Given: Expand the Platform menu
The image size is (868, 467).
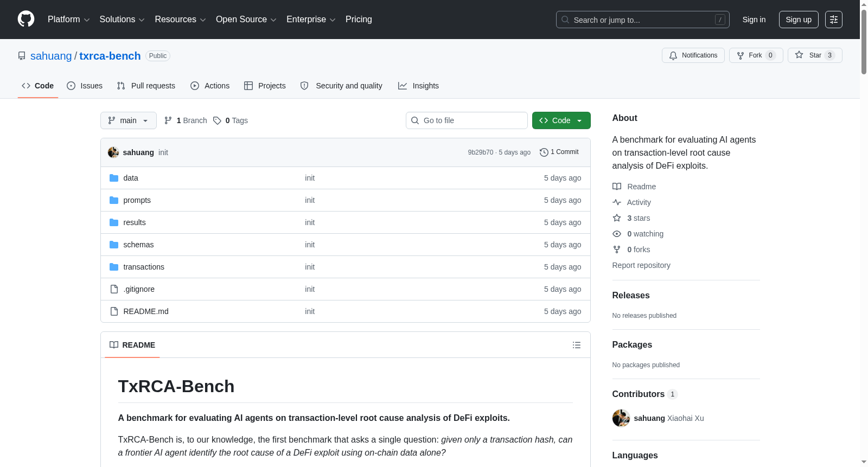Looking at the screenshot, I should pos(68,20).
